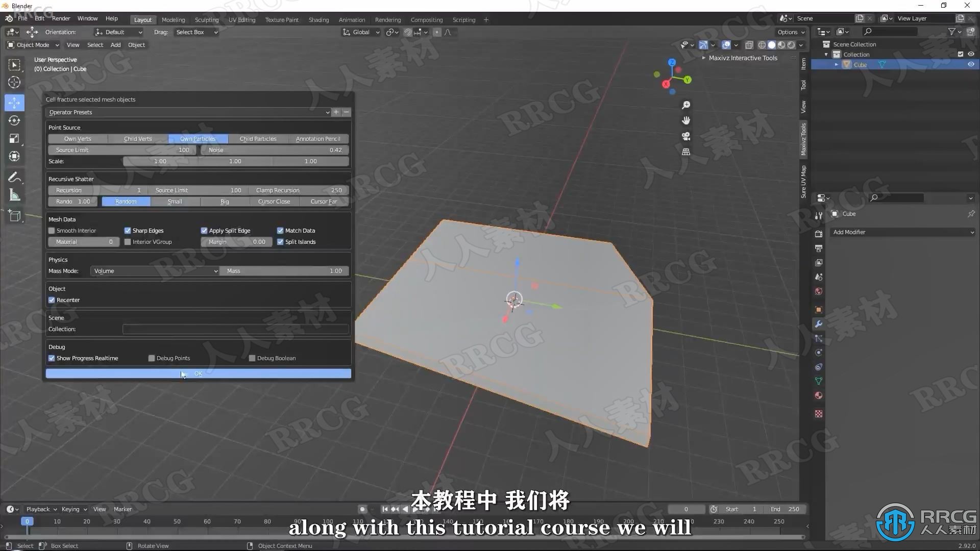The height and width of the screenshot is (551, 980).
Task: Toggle the Show Progress Realtime checkbox
Action: point(51,358)
